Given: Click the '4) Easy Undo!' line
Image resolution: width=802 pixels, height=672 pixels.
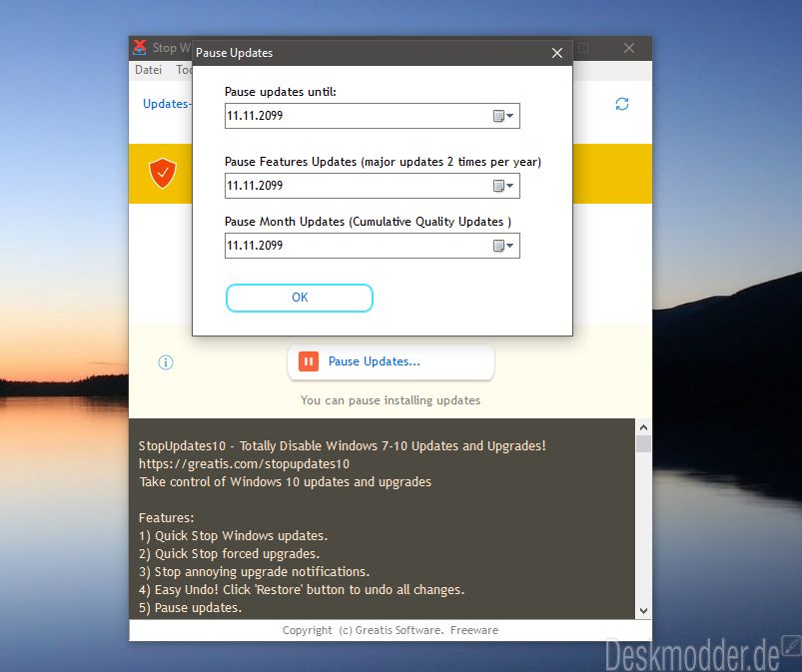Looking at the screenshot, I should (302, 590).
